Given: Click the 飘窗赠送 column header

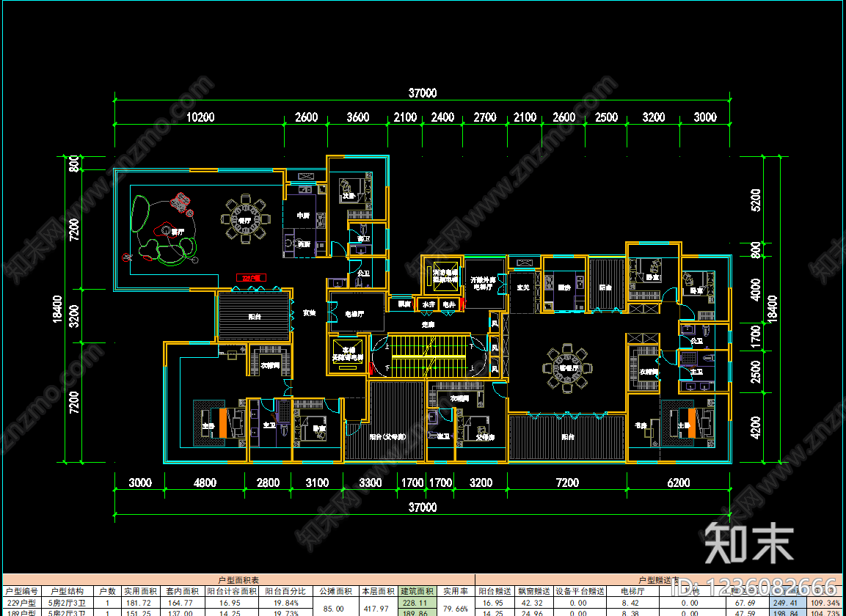Looking at the screenshot, I should (534, 591).
